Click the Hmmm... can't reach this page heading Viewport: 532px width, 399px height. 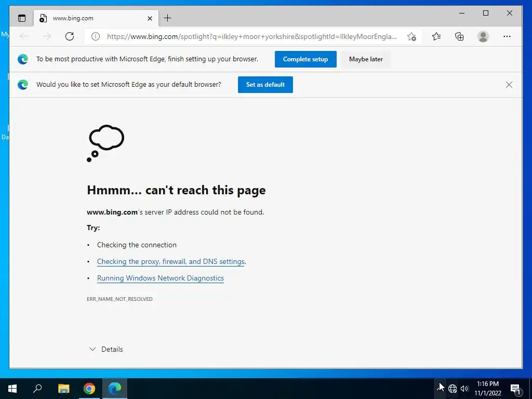(176, 190)
